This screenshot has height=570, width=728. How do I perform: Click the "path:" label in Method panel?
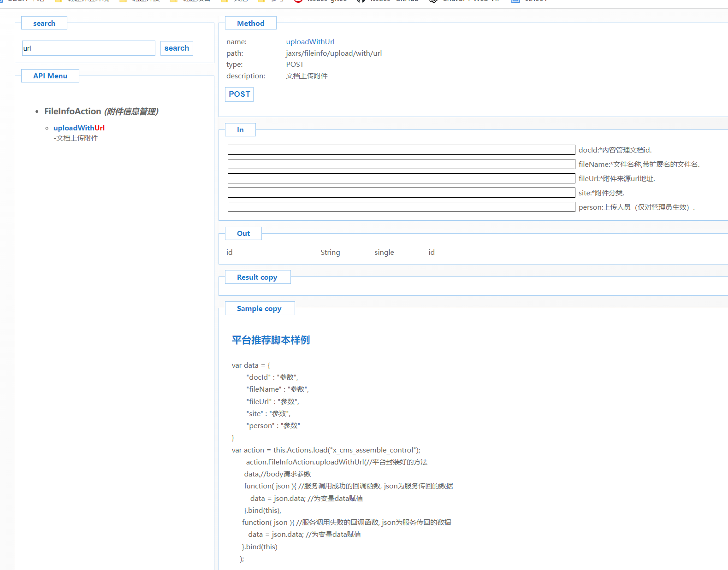235,53
